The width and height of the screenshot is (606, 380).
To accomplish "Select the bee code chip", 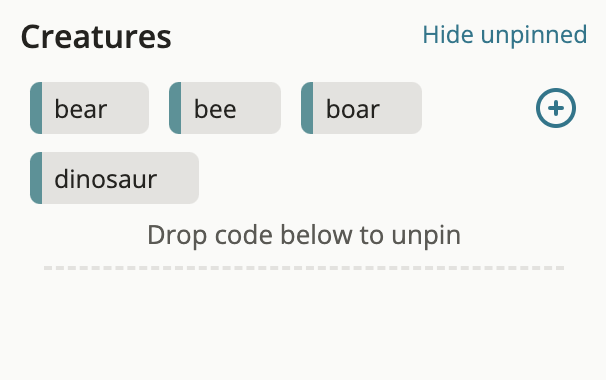I will pyautogui.click(x=225, y=108).
